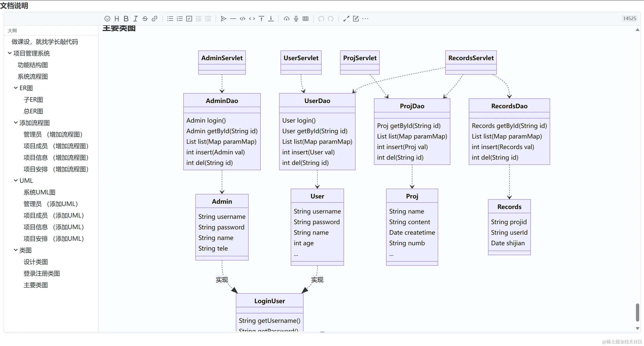Open the emoji picker icon

[107, 19]
